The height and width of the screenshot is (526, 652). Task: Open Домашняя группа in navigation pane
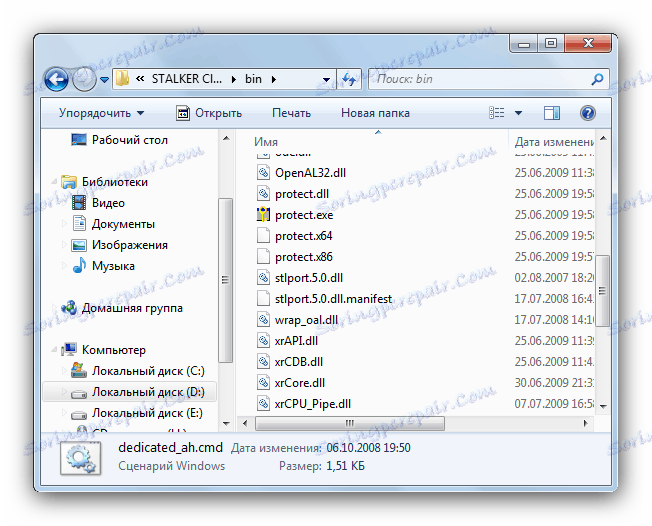pos(132,308)
